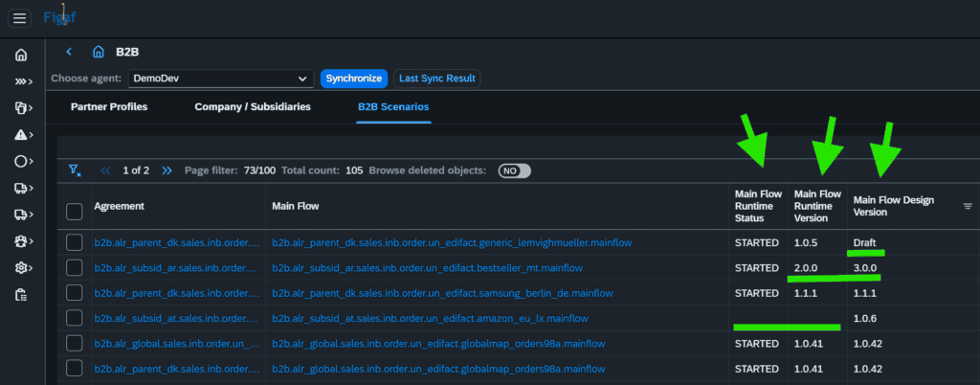Tick checkbox for the b2b.alr_global agreement row
The width and height of the screenshot is (980, 385).
(x=75, y=344)
